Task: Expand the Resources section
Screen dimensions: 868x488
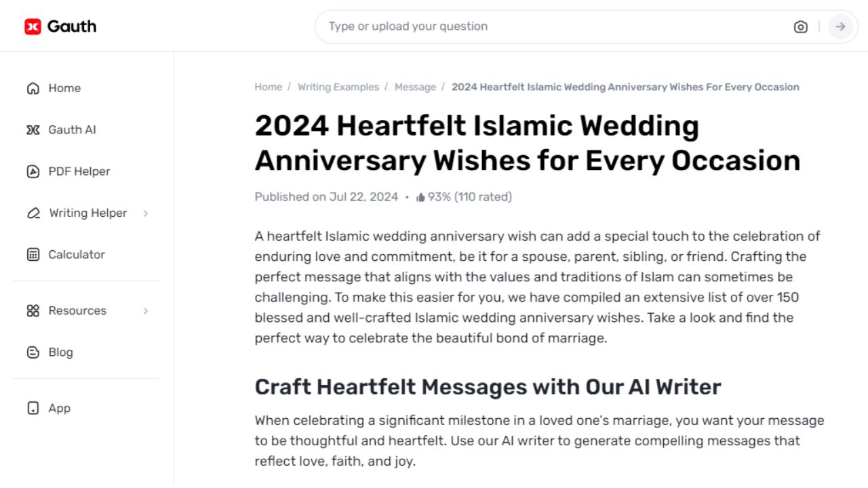Action: pos(145,310)
